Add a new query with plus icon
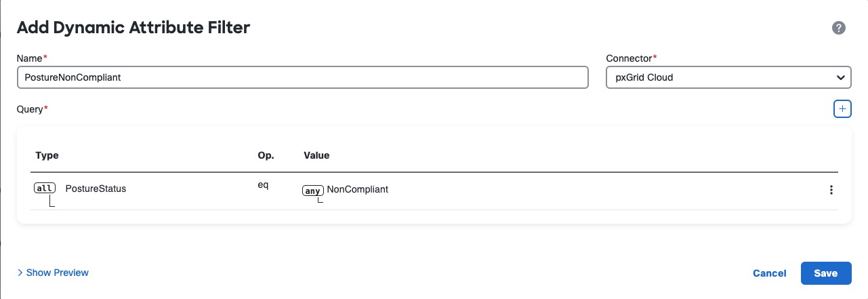868x299 pixels. (842, 108)
